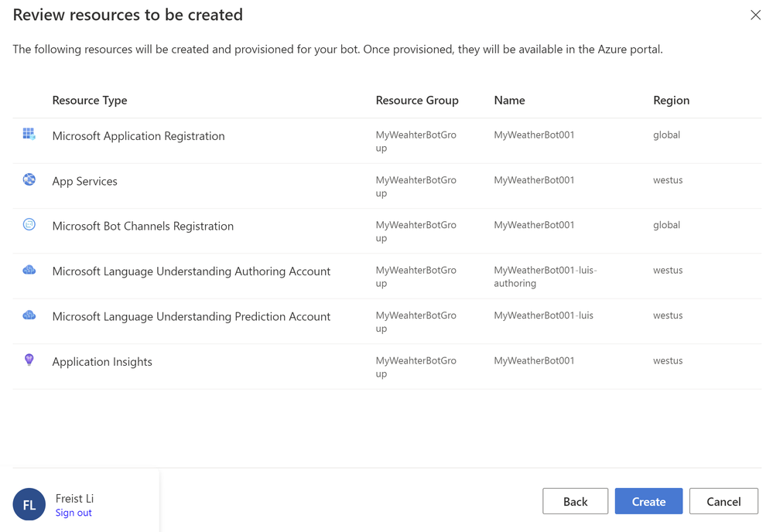This screenshot has height=532, width=773.
Task: Click the Name column header
Action: coord(509,101)
